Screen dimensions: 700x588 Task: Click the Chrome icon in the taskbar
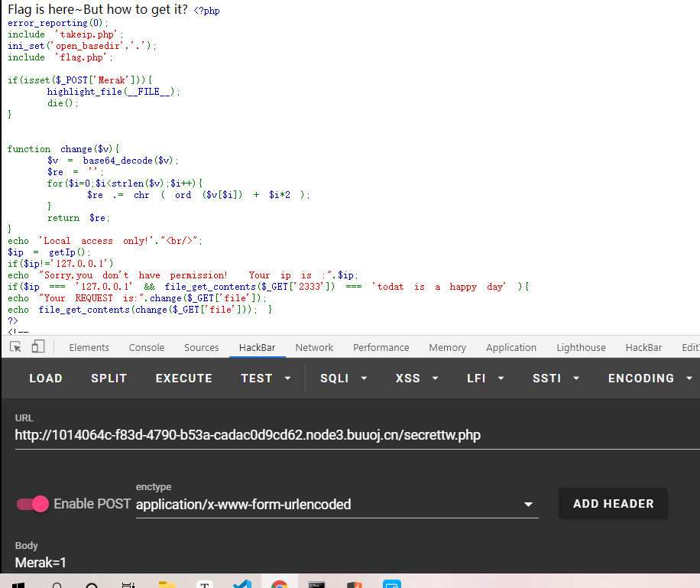pos(280,585)
